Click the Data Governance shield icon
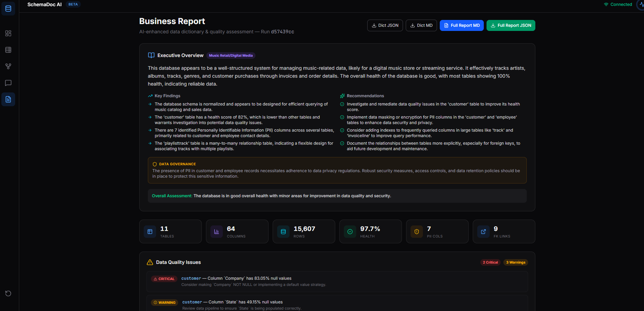The width and height of the screenshot is (644, 311). click(155, 164)
